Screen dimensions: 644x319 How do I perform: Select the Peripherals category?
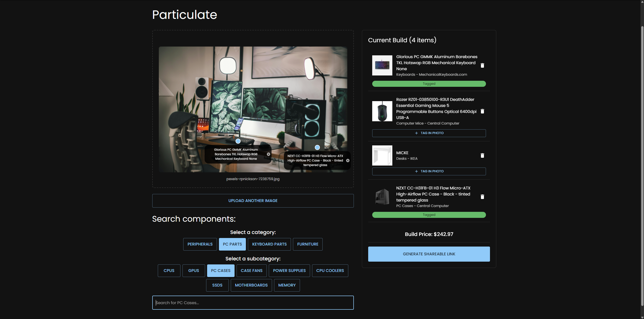[x=200, y=244]
